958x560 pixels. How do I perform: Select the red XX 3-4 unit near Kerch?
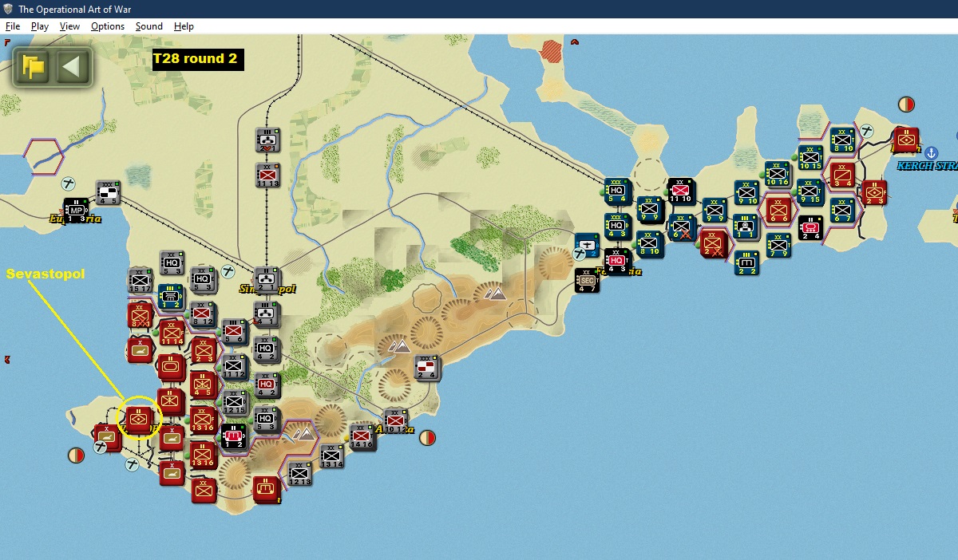click(x=841, y=175)
